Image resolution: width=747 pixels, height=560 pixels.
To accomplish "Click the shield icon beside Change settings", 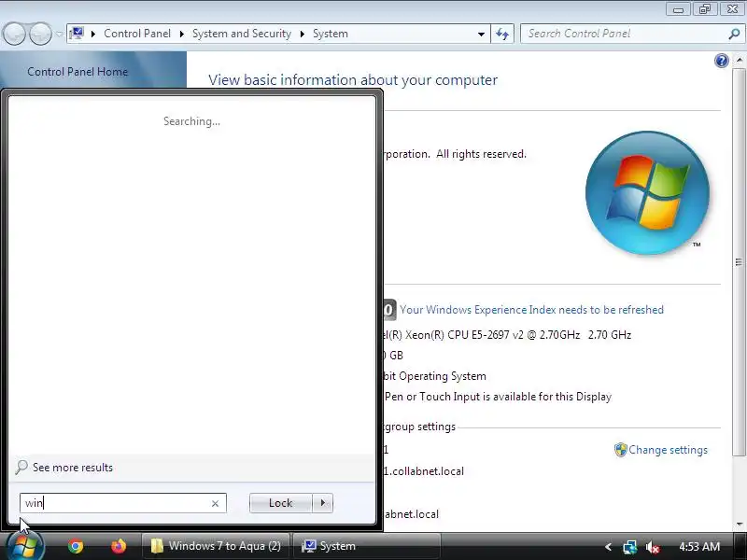I will tap(620, 450).
